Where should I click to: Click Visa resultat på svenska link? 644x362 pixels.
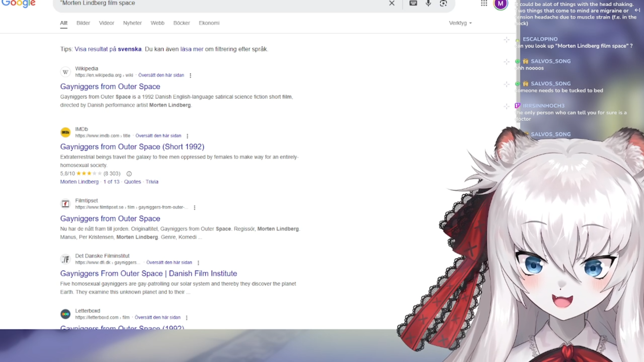(108, 49)
